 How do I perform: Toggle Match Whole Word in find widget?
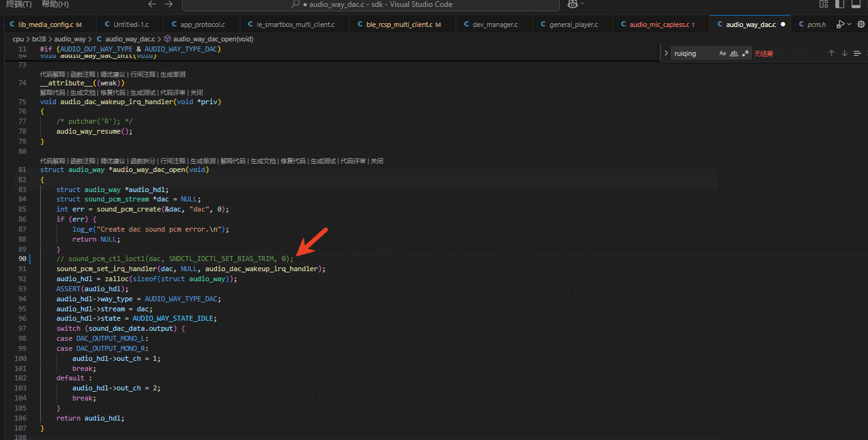[x=734, y=53]
